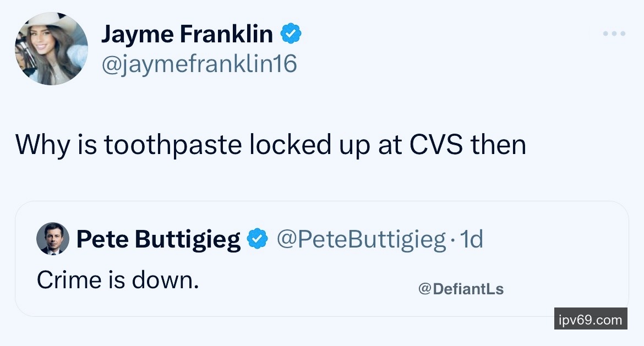This screenshot has width=644, height=346.
Task: Click Pete Buttigieg's verified checkmark badge
Action: click(x=258, y=239)
